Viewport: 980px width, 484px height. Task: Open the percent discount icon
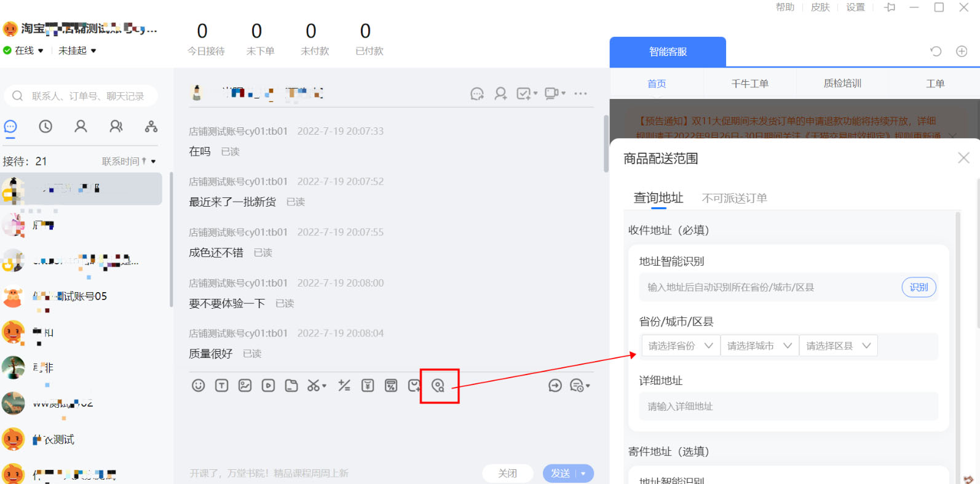(391, 386)
